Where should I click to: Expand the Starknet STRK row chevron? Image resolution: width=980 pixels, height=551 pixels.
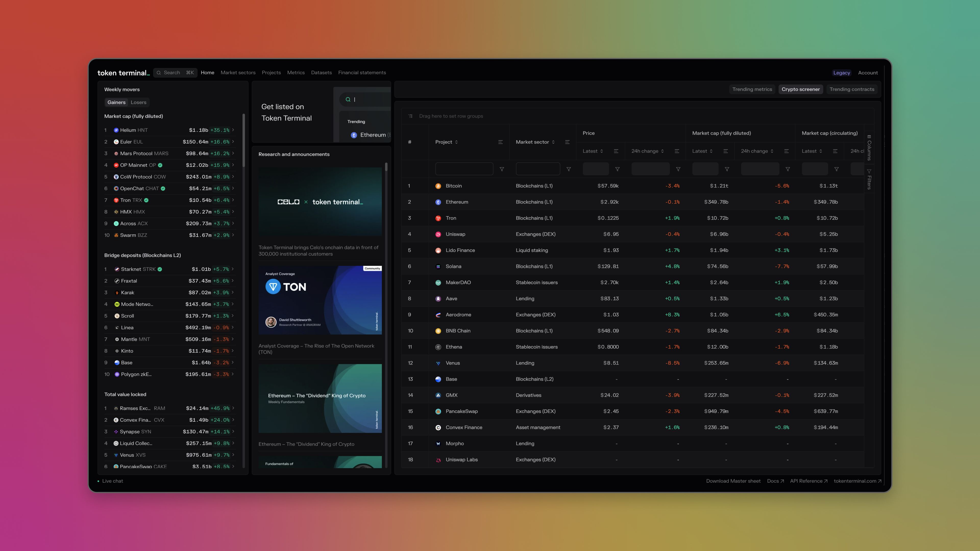(x=233, y=269)
